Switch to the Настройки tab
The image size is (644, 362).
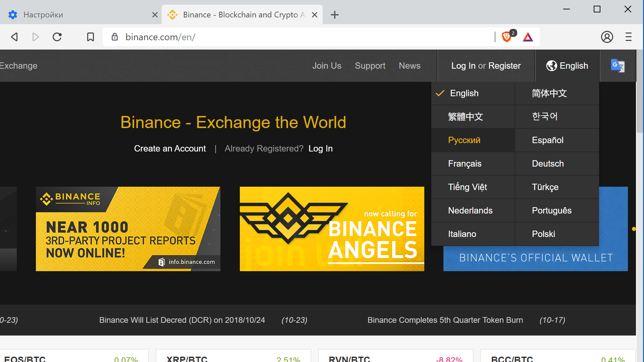[80, 15]
